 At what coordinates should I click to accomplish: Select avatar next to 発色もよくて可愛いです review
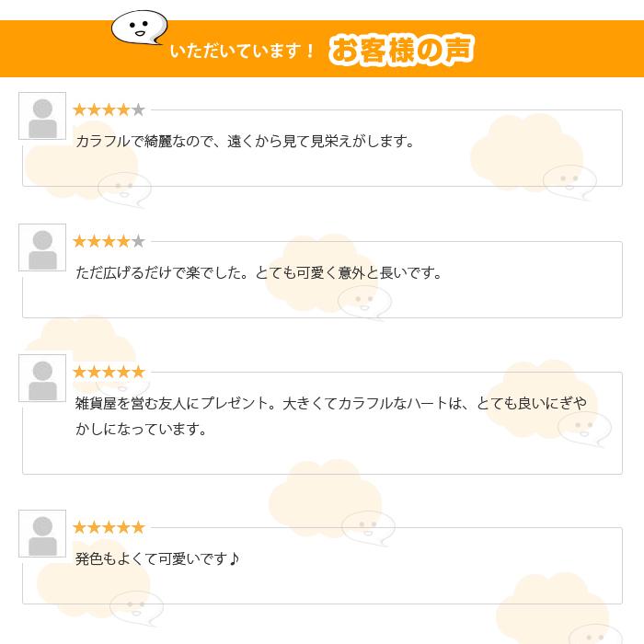point(42,534)
